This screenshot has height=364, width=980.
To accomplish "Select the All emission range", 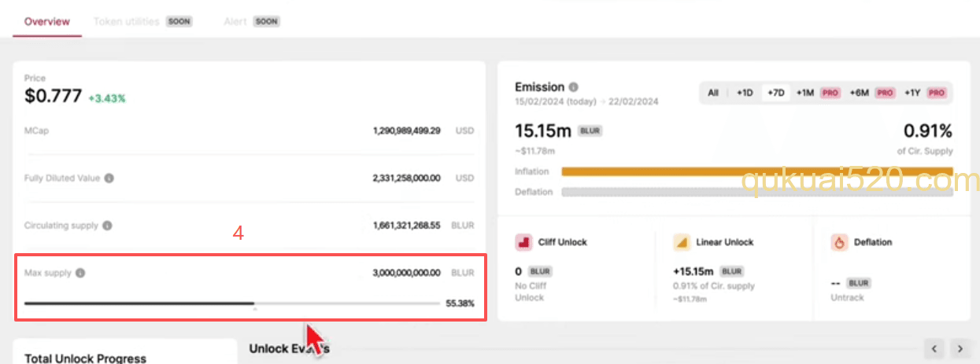I will (x=713, y=93).
